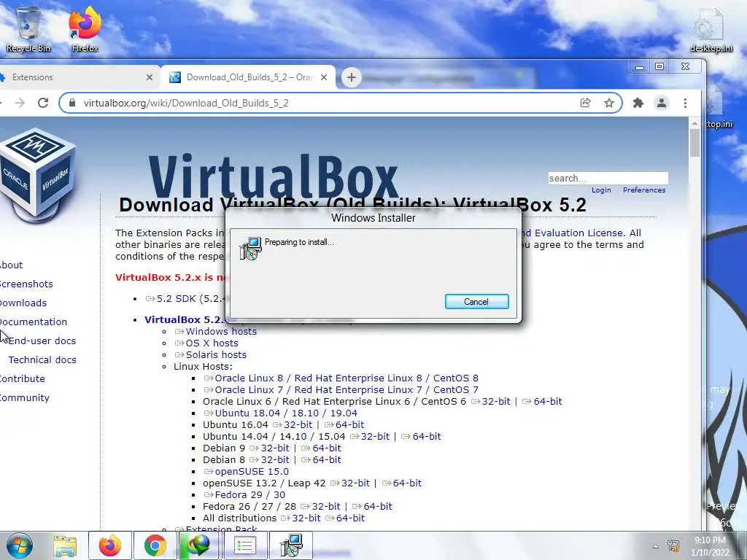Close the Extensions tab

149,77
